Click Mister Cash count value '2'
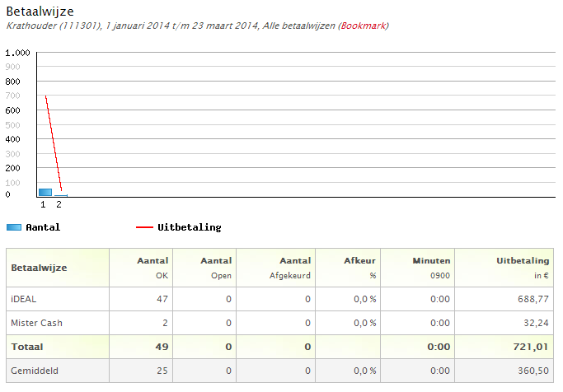The width and height of the screenshot is (563, 392). pos(165,323)
